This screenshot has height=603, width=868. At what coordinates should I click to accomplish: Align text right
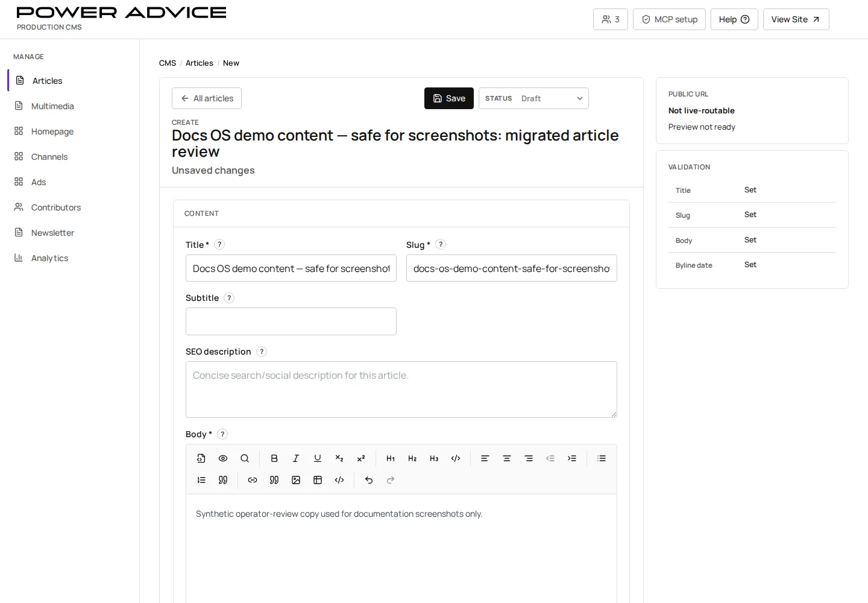coord(529,458)
